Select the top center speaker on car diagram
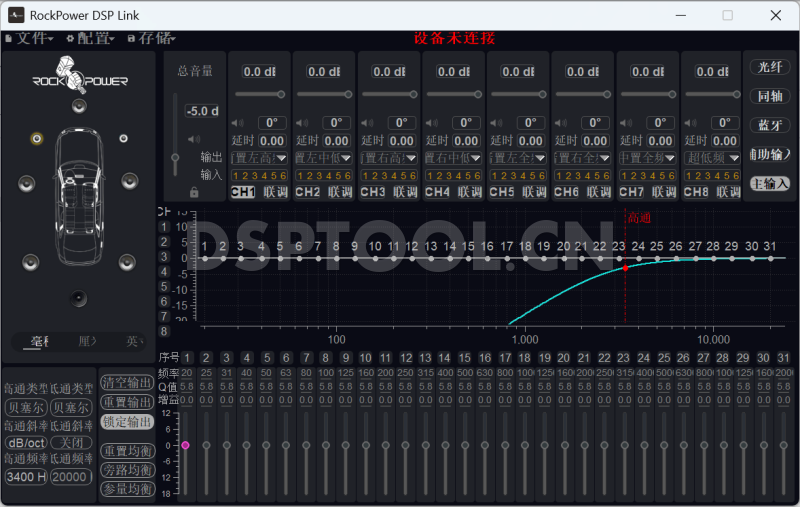 79,106
